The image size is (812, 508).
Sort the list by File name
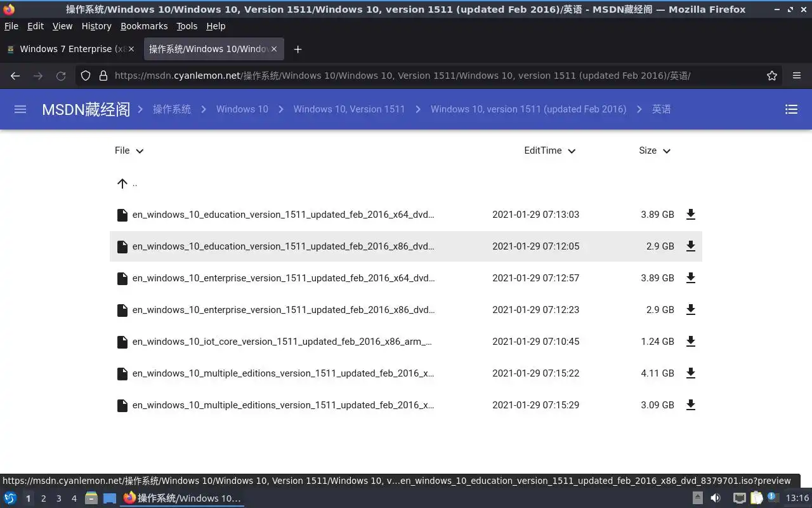pos(129,150)
